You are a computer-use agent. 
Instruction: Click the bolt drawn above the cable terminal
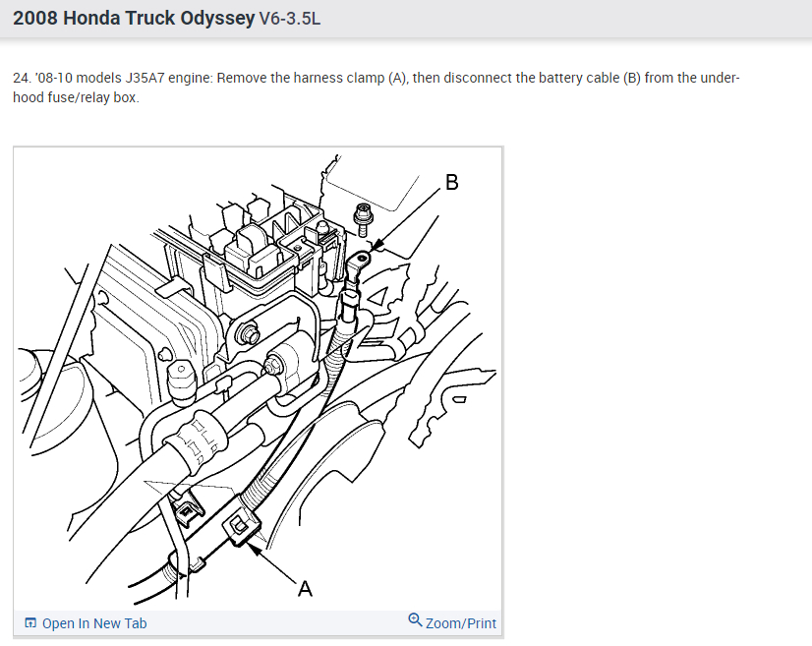point(363,219)
